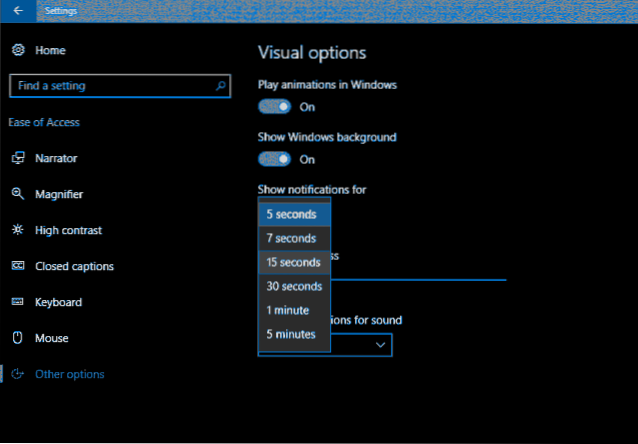The width and height of the screenshot is (638, 444).
Task: Open Home via the gear icon
Action: coord(18,50)
